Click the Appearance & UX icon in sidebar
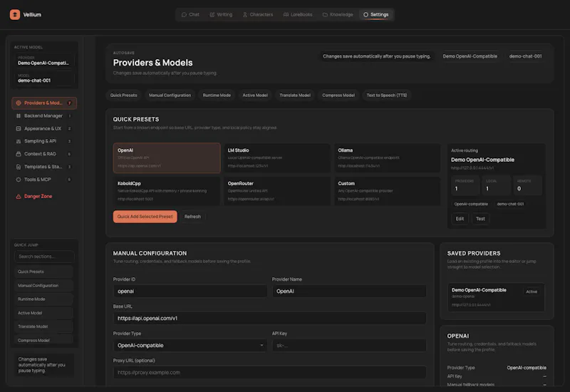 click(19, 128)
